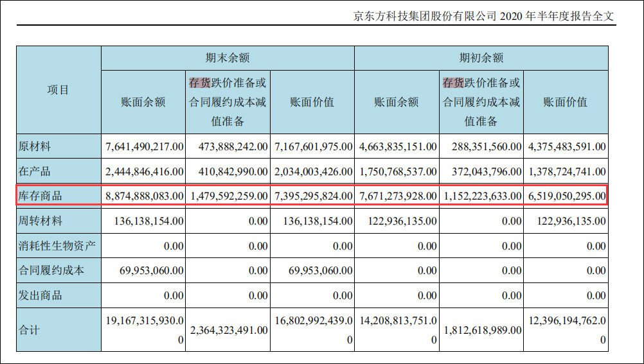
Task: Click the total 19,167,315,930.00
Action: pos(145,330)
